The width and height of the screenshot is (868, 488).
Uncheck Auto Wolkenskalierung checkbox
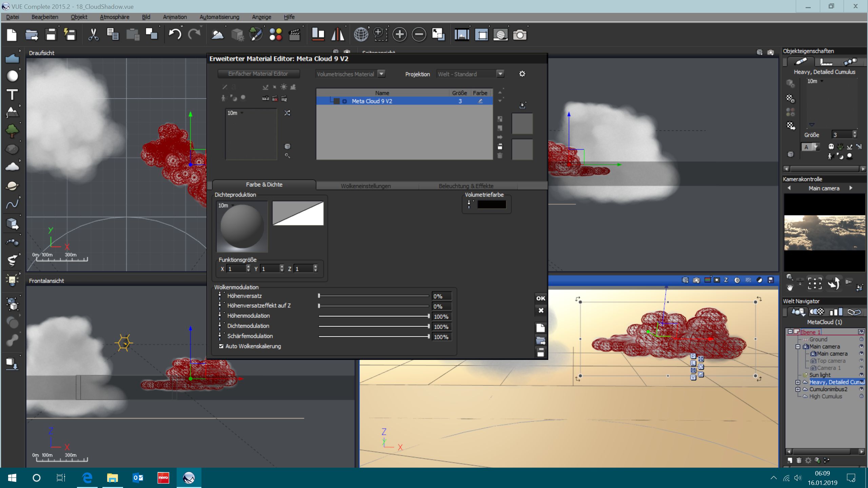coord(221,346)
